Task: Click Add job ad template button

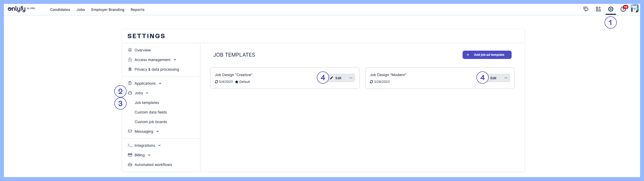Action: tap(487, 55)
